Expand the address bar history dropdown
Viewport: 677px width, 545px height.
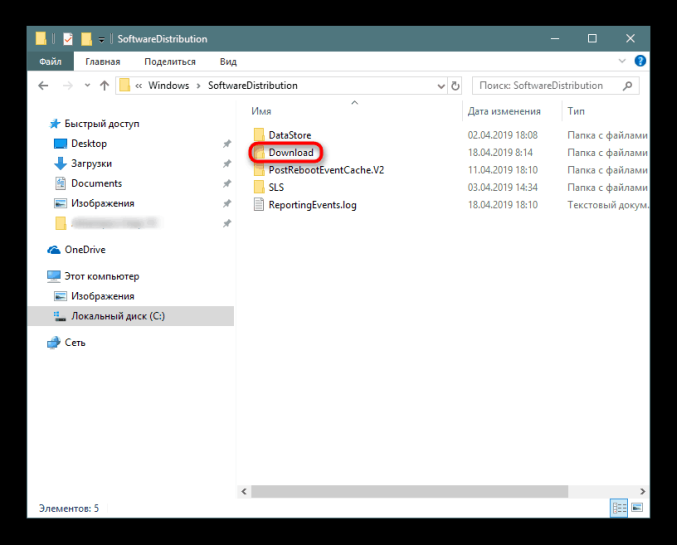click(x=441, y=86)
